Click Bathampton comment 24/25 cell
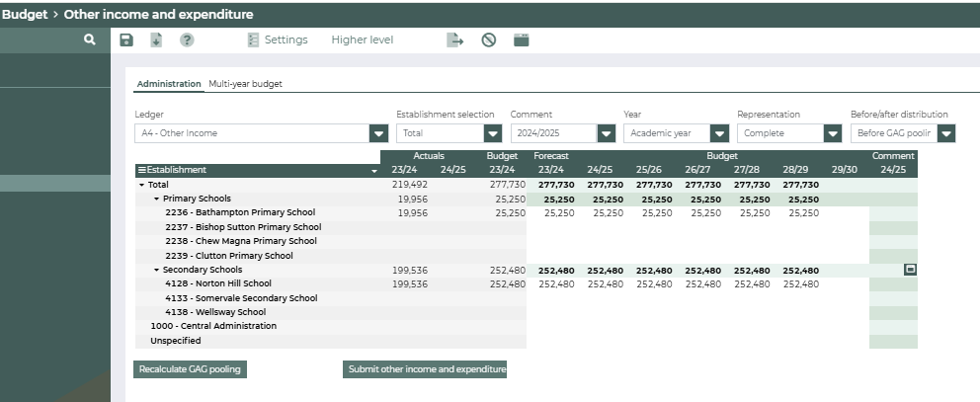The image size is (980, 402). click(893, 213)
